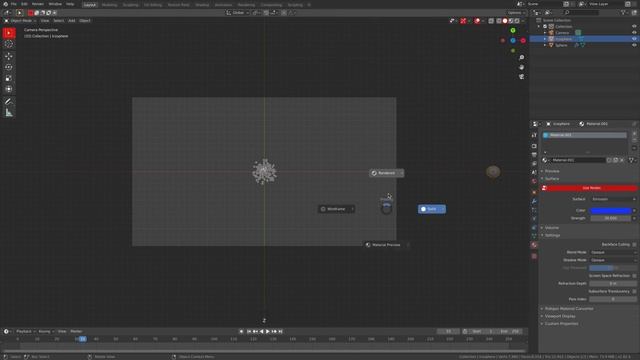Open the Render properties tab icon

(x=534, y=146)
